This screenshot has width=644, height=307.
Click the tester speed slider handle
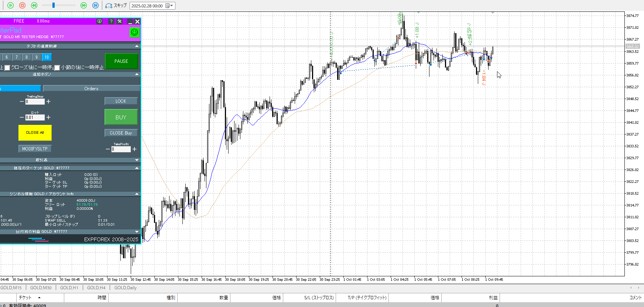[x=54, y=5]
